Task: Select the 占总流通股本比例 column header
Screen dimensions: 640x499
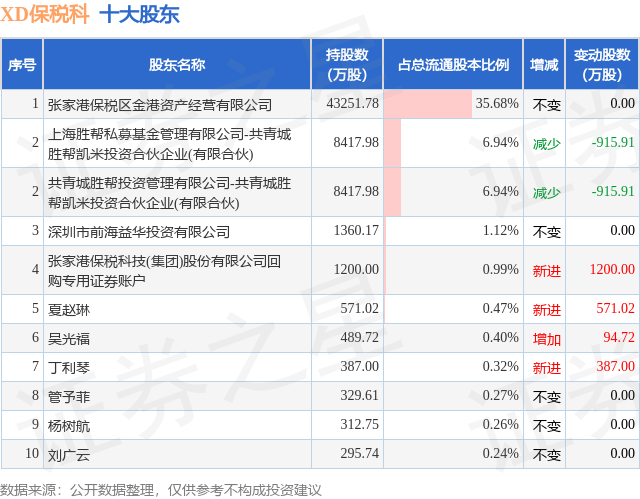Action: [x=453, y=64]
